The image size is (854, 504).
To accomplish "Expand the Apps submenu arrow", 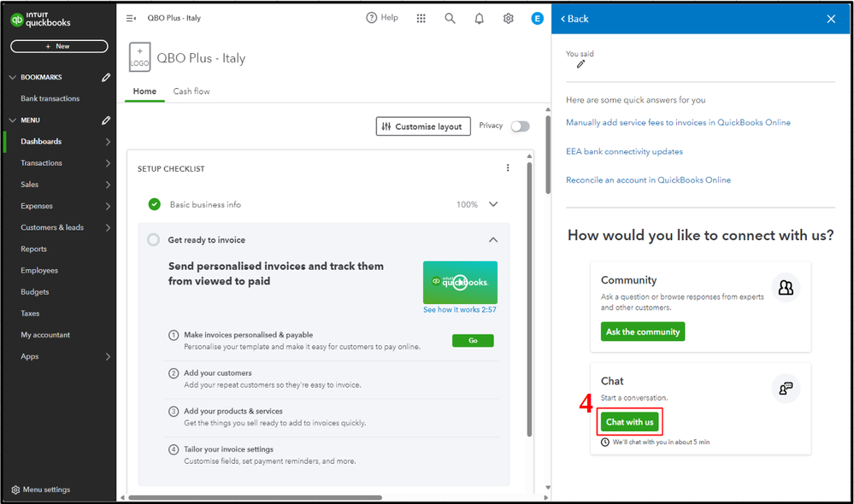I will tap(108, 356).
